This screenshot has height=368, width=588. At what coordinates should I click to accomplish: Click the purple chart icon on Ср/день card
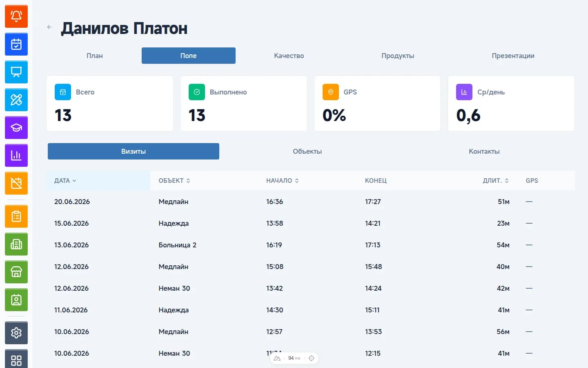pos(464,92)
